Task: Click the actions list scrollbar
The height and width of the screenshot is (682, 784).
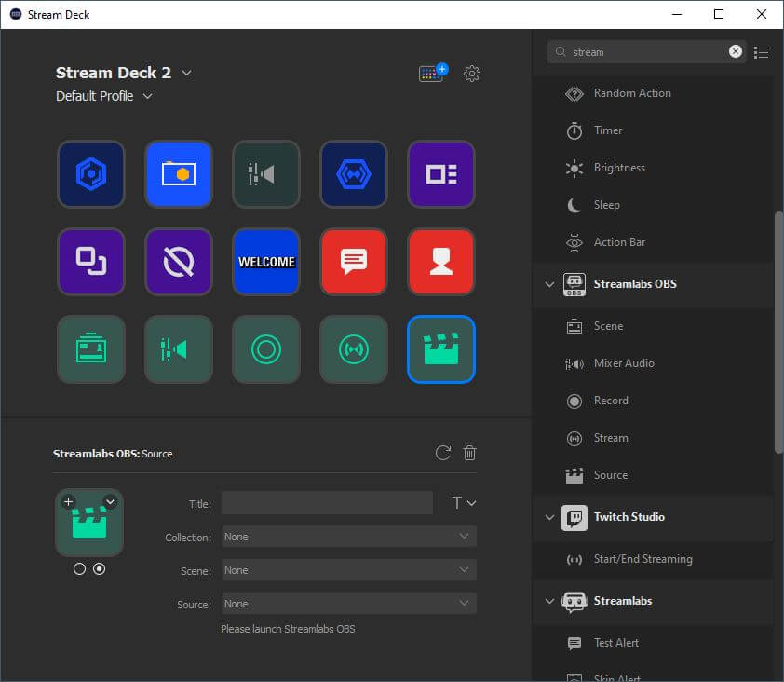Action: click(778, 333)
